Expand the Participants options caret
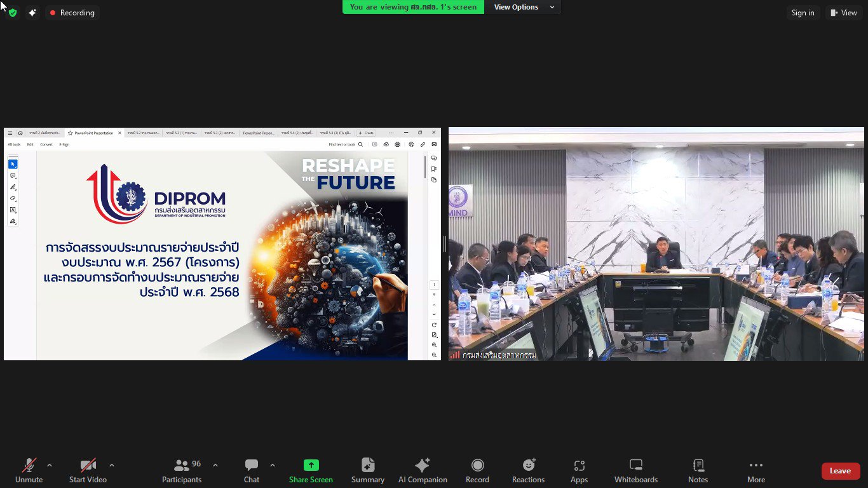The width and height of the screenshot is (868, 488). (215, 465)
